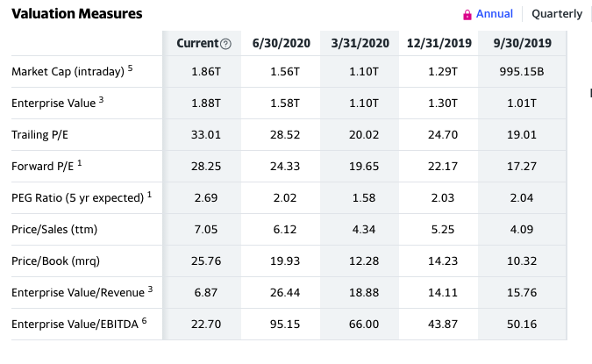Select the 6/30/2020 column header

click(282, 44)
